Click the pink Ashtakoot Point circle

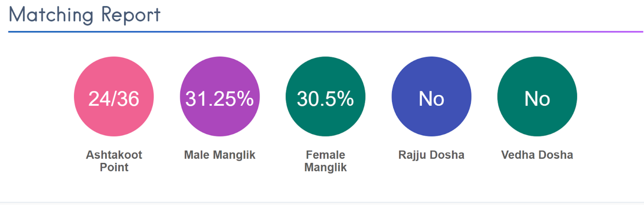114,123
